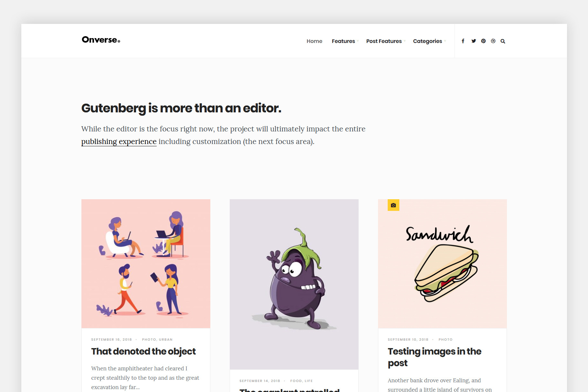Image resolution: width=588 pixels, height=392 pixels.
Task: Select the PHOTO tag under sandwich post
Action: click(446, 339)
